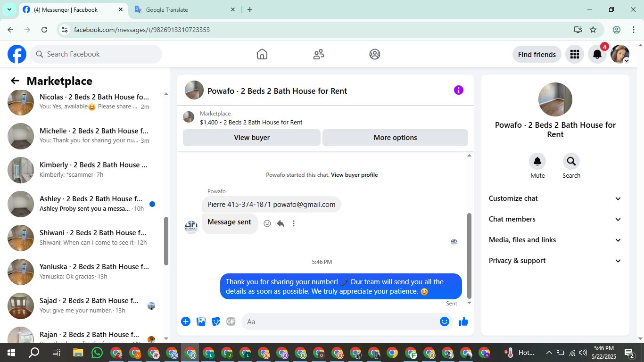Viewport: 644px width, 362px height.
Task: Open Powafo's large profile thumbnail
Action: tap(555, 99)
